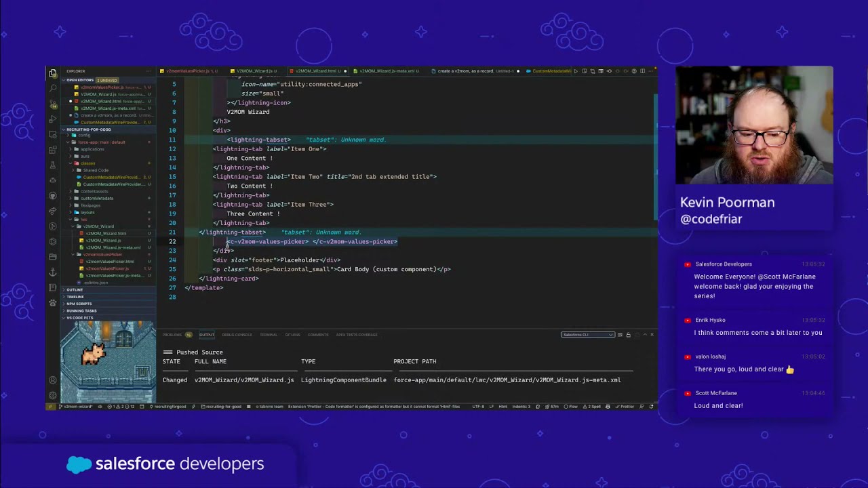Click the v2mom-wizard git branch in status bar
This screenshot has width=868, height=488.
click(x=77, y=407)
